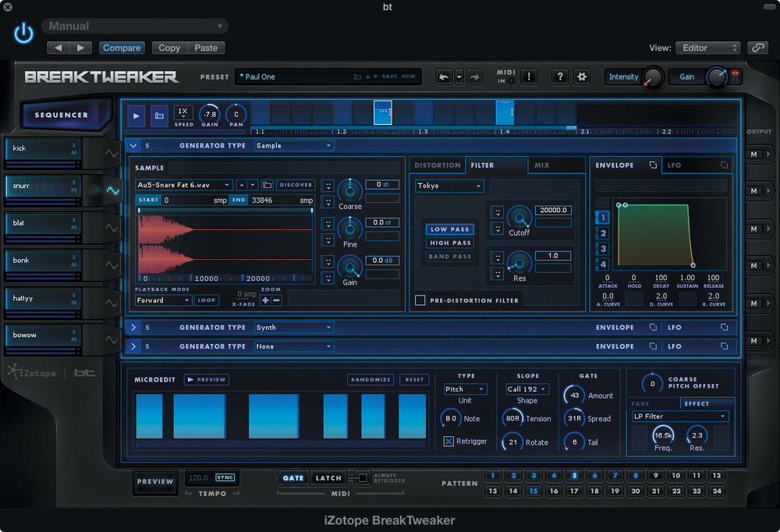Viewport: 780px width, 532px height.
Task: Click the sidechain link icon at top right
Action: click(x=757, y=48)
